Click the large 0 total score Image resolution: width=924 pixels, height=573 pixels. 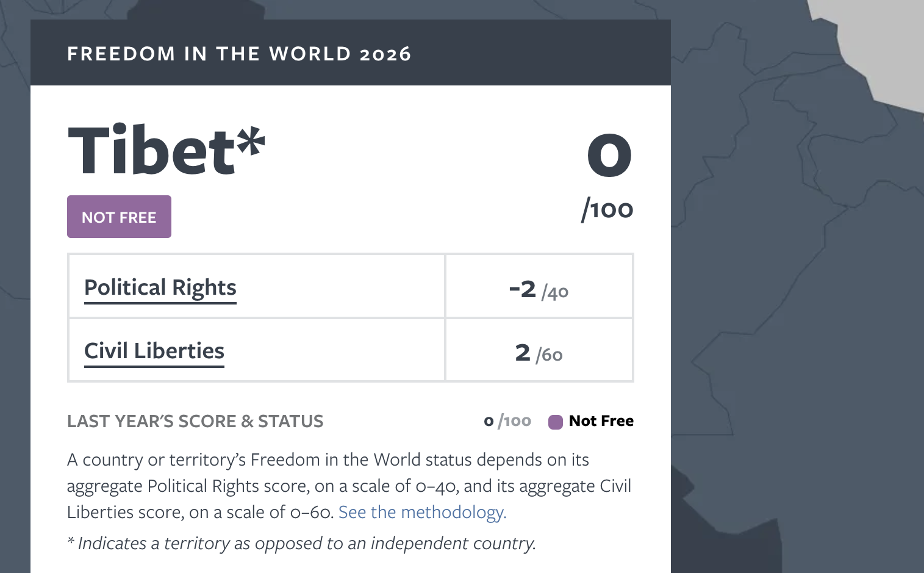tap(609, 155)
